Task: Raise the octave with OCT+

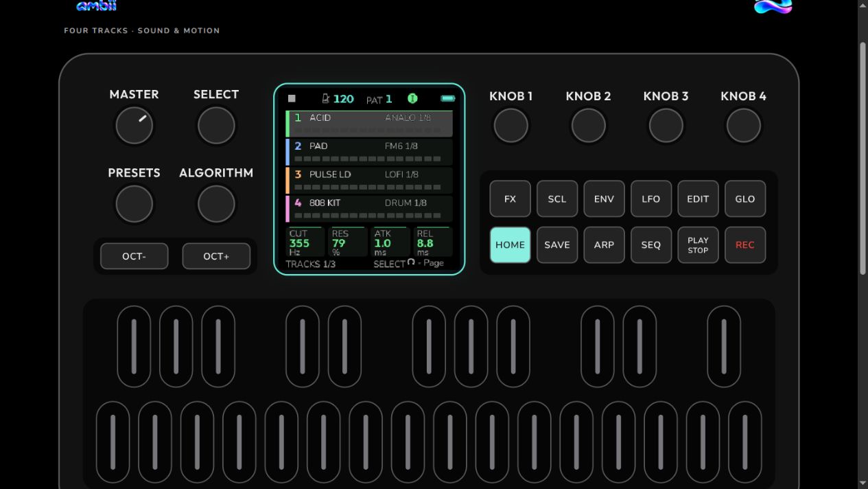Action: pos(216,256)
